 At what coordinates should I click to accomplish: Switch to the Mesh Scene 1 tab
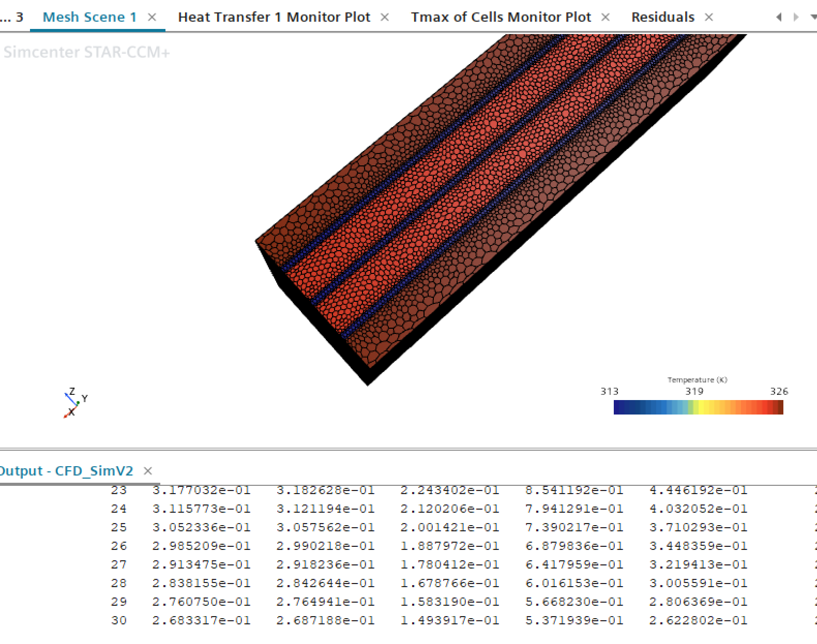pos(89,17)
